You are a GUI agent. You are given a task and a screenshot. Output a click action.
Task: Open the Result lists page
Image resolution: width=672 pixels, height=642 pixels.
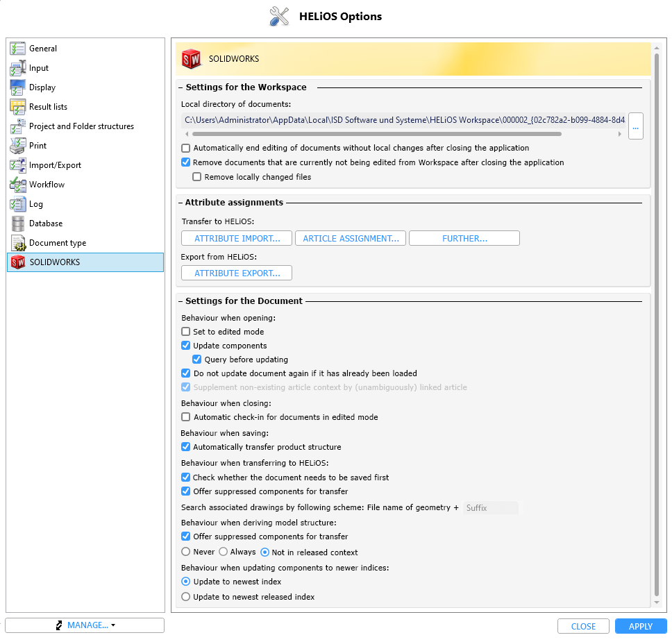85,107
